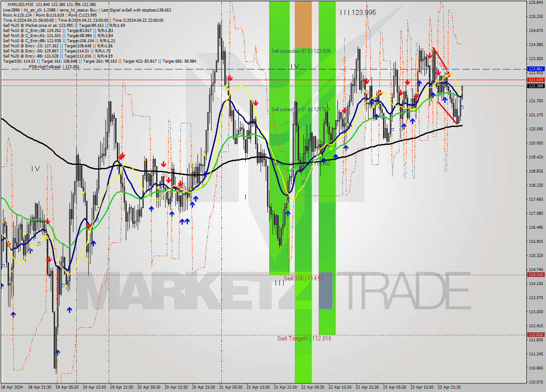Click the '20 Apr 13:30' time label
546x392 pixels.
click(177, 387)
